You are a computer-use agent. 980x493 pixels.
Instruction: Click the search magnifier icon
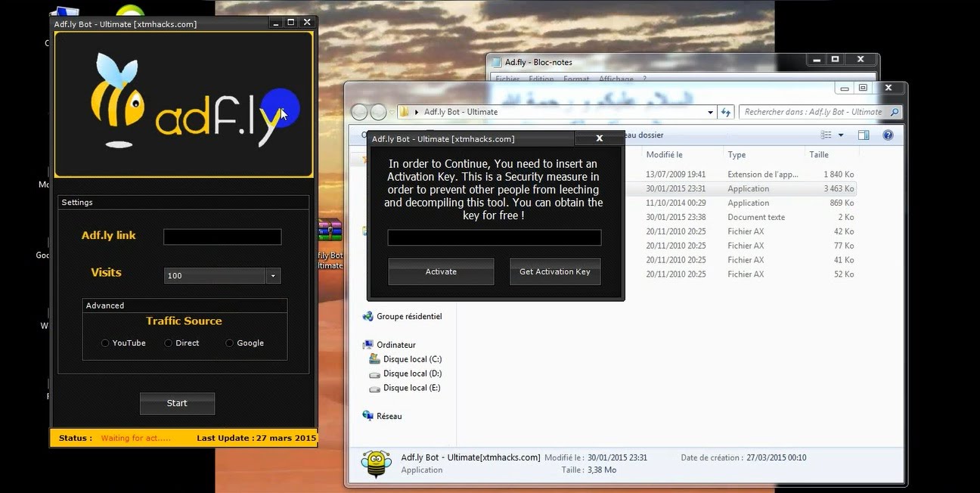point(895,112)
